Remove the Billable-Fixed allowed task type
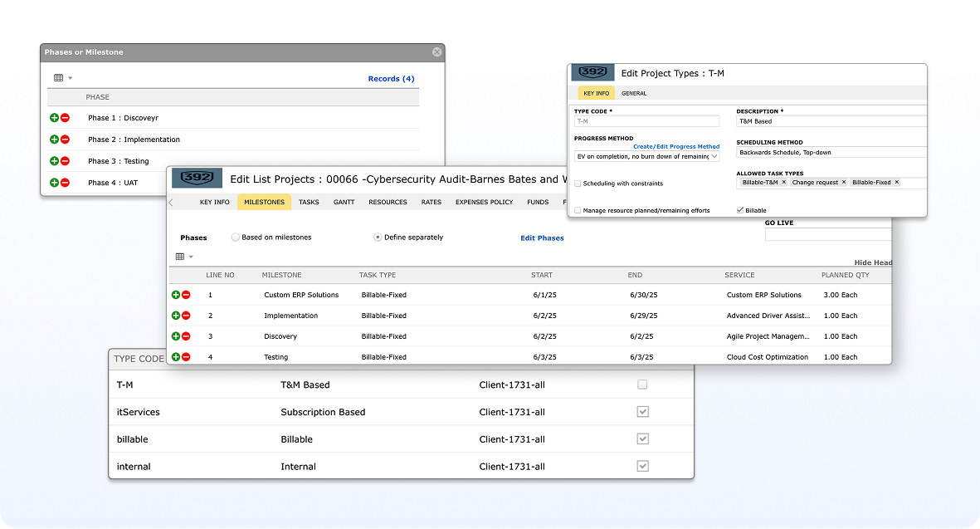 tap(896, 183)
